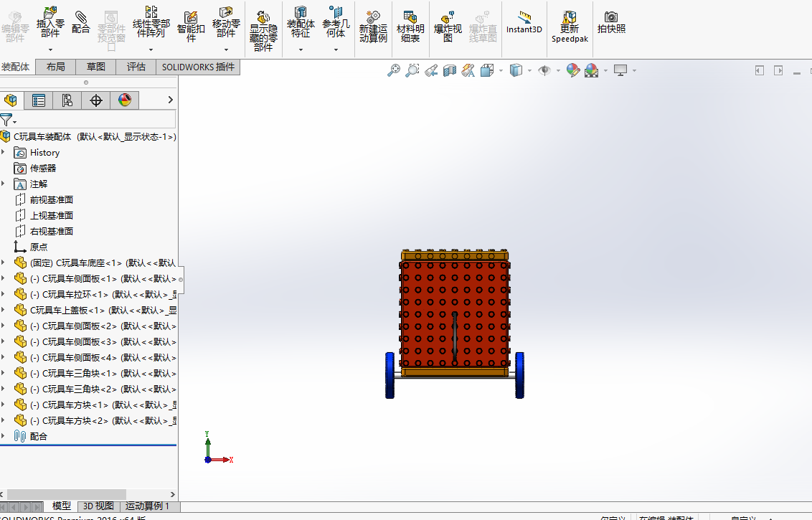Select 前视基准面 plane in tree
The image size is (812, 520).
point(51,199)
